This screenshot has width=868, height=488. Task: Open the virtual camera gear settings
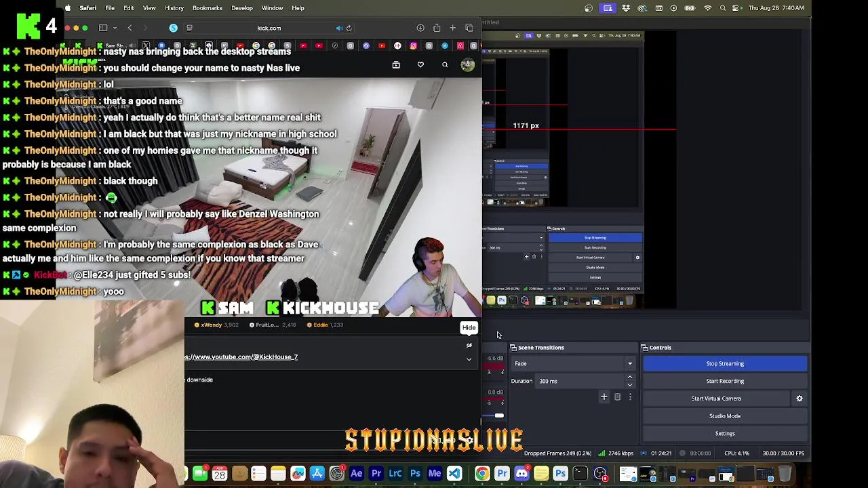pyautogui.click(x=800, y=399)
